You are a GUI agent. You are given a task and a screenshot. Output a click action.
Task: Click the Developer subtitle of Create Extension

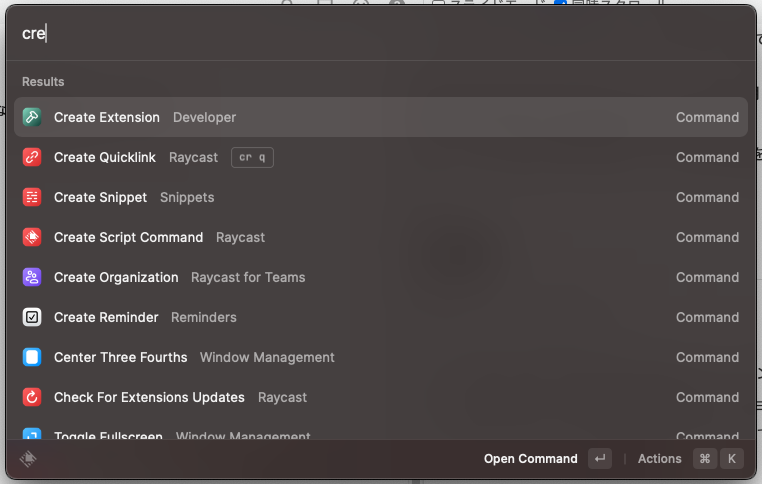(204, 117)
